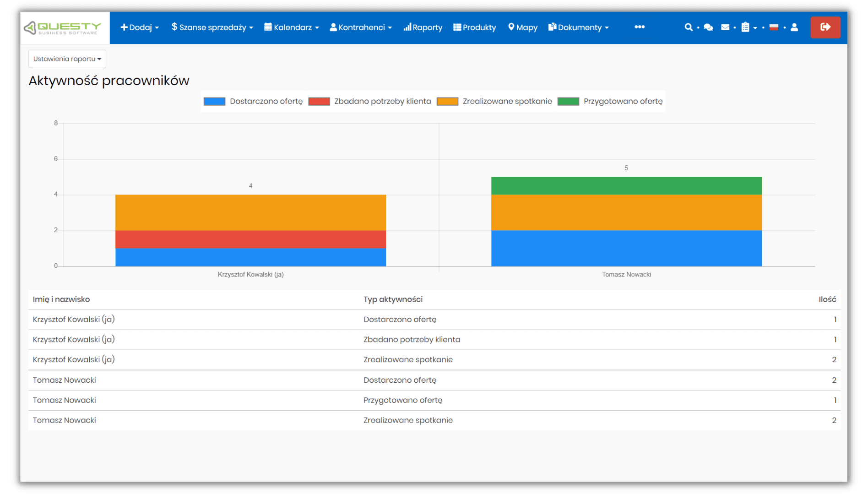
Task: Click the Aktywność pracowników heading
Action: tap(109, 81)
